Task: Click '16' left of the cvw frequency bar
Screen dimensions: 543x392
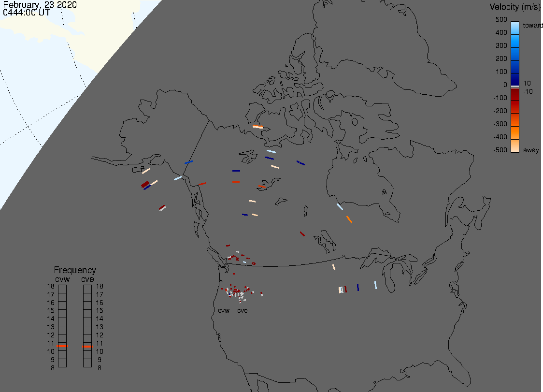Action: click(51, 303)
